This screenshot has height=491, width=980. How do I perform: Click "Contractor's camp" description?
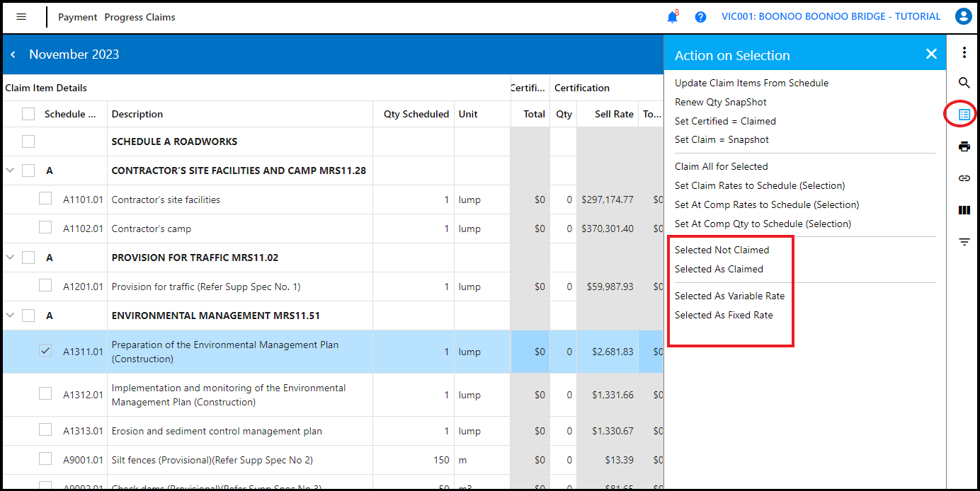pos(152,229)
